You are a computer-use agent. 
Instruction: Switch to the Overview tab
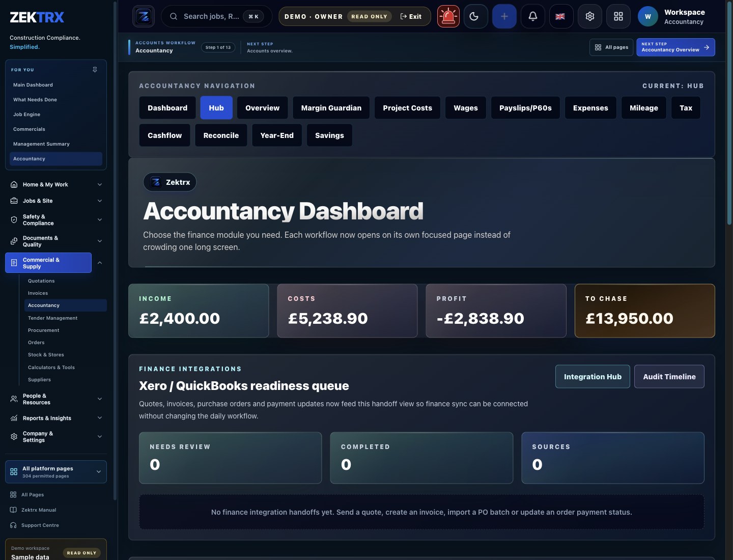point(262,108)
